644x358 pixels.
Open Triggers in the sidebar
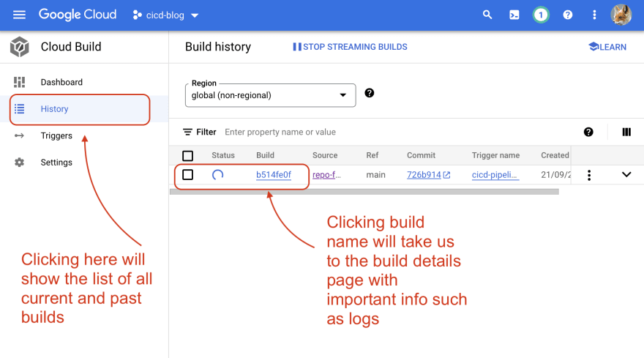[x=56, y=135]
